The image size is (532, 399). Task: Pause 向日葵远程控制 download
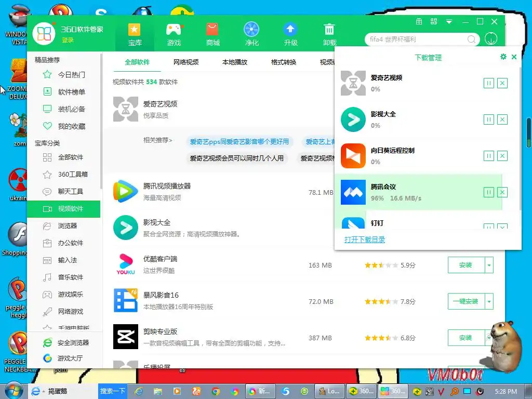[x=488, y=156]
